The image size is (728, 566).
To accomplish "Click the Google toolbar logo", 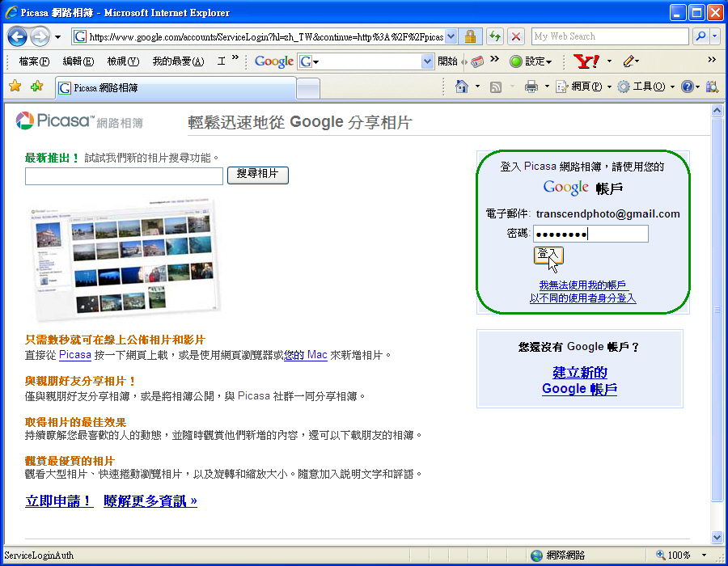I will pos(274,61).
